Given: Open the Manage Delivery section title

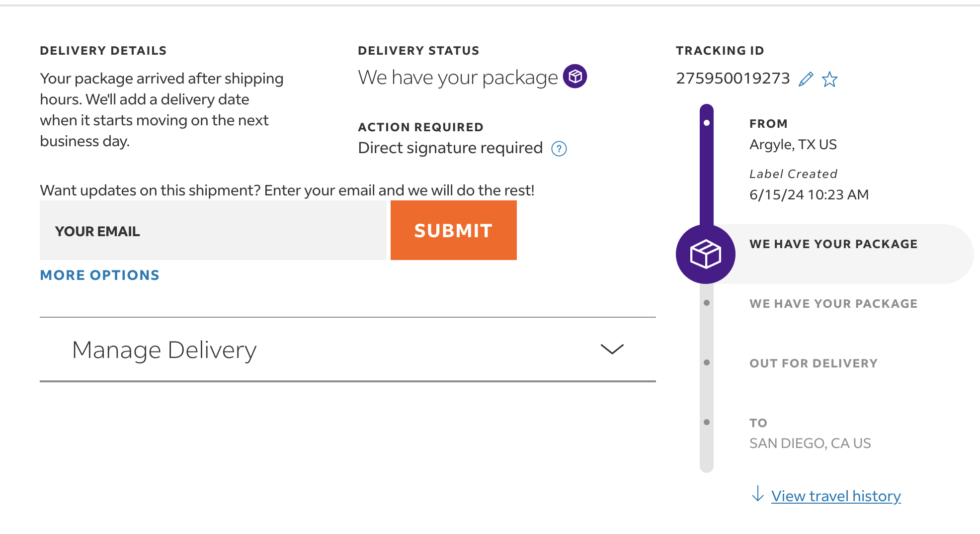Looking at the screenshot, I should coord(164,350).
